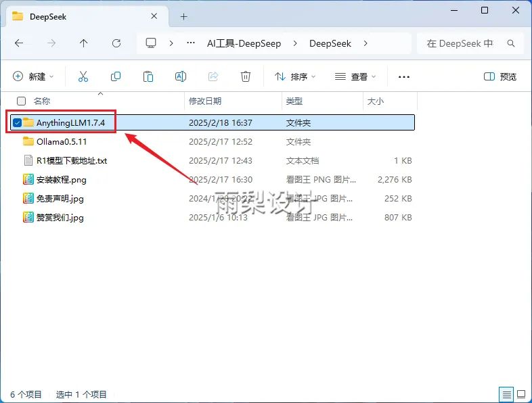
Task: Go to AI工具-DeepSeep in address bar
Action: pos(244,43)
